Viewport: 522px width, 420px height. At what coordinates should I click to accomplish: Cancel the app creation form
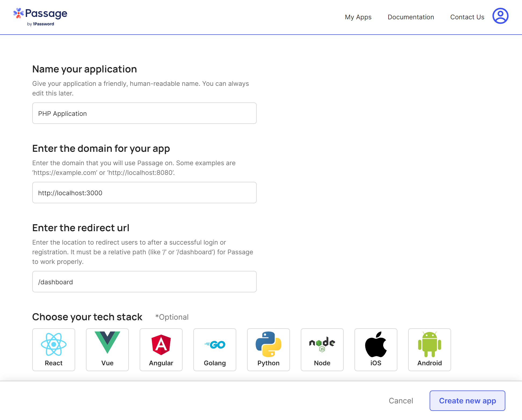pyautogui.click(x=401, y=401)
